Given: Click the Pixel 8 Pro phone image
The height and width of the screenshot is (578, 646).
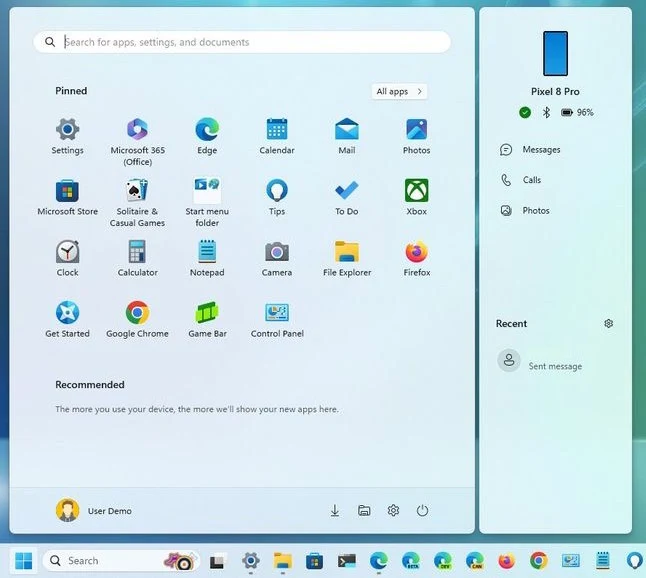Looking at the screenshot, I should click(x=555, y=54).
